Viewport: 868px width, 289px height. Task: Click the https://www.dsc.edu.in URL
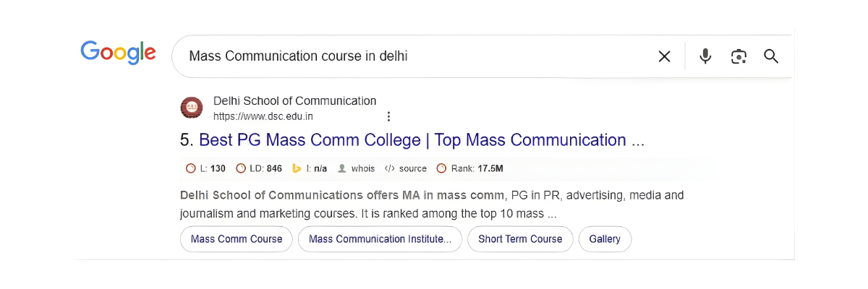point(263,116)
